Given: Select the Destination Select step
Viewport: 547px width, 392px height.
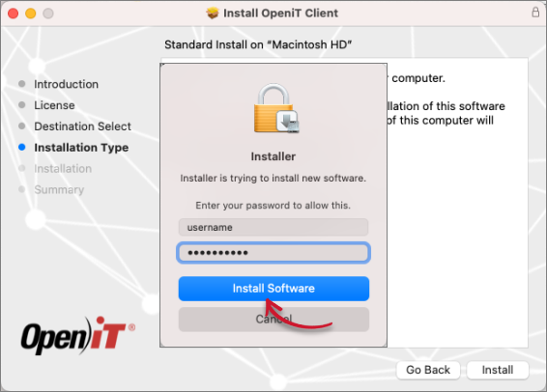Looking at the screenshot, I should [82, 126].
